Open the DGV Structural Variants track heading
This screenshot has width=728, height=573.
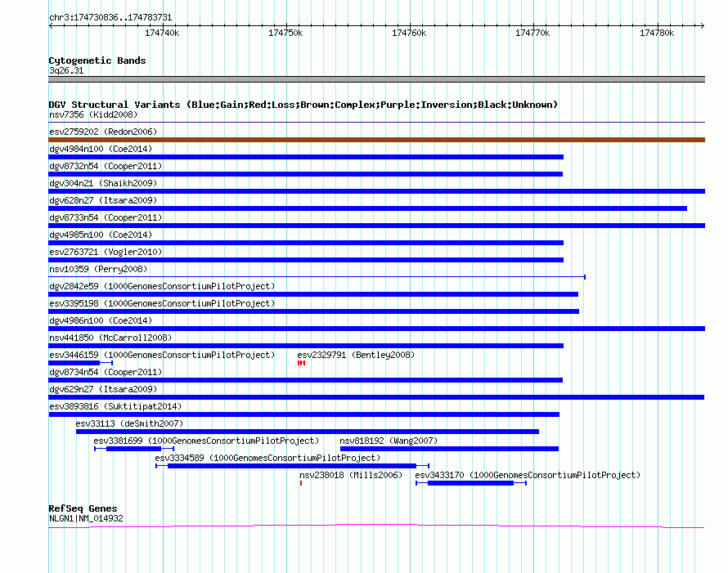(303, 105)
